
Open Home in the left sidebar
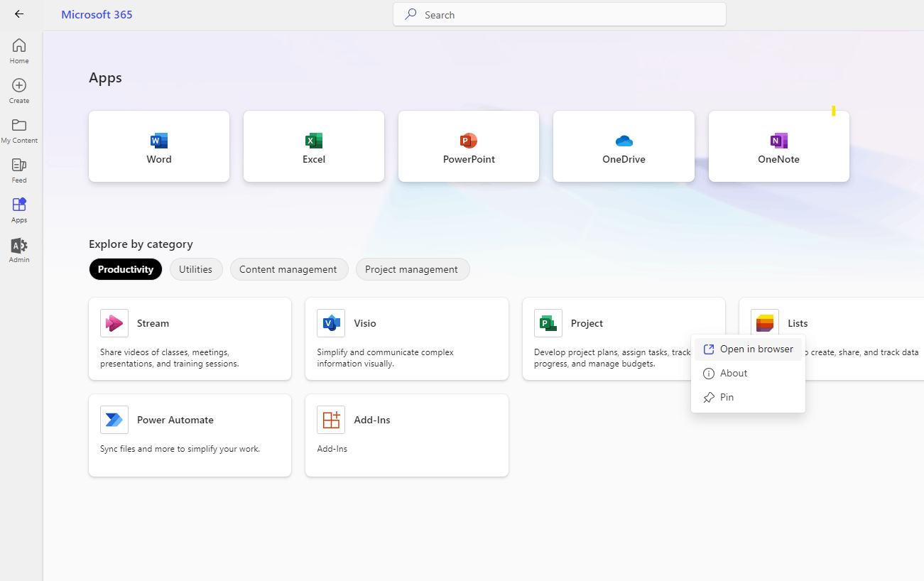19,51
